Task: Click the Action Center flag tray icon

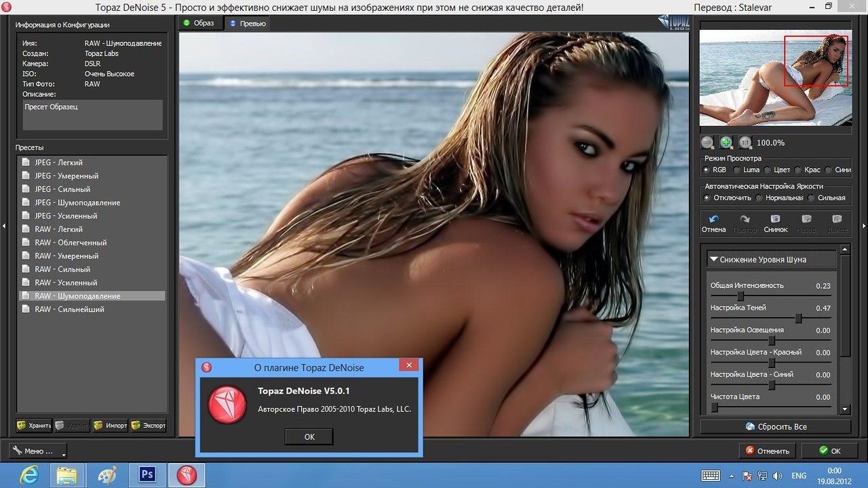Action: [x=747, y=476]
